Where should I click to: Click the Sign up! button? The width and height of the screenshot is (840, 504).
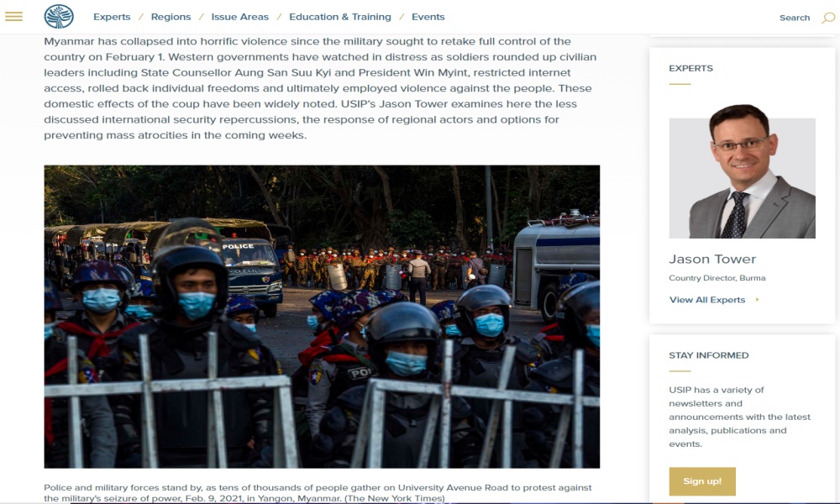tap(701, 481)
